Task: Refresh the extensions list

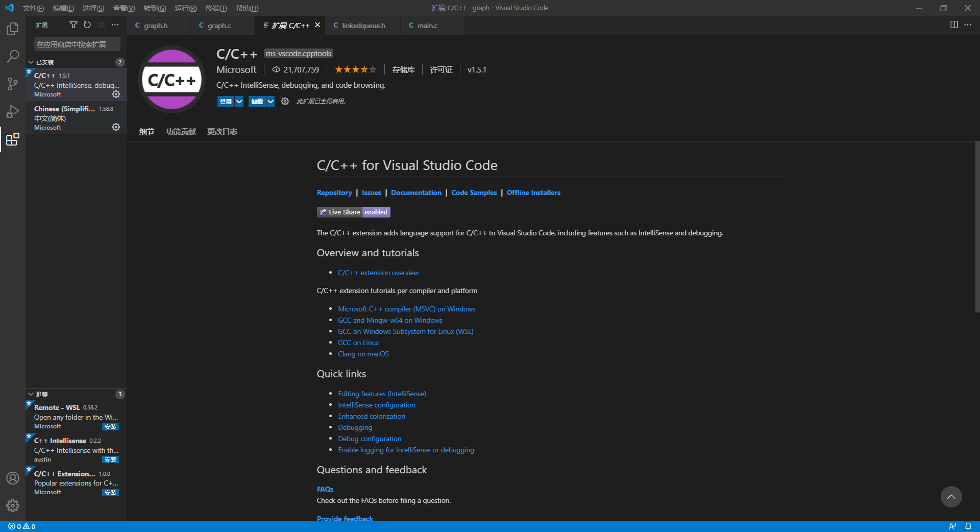Action: [87, 25]
